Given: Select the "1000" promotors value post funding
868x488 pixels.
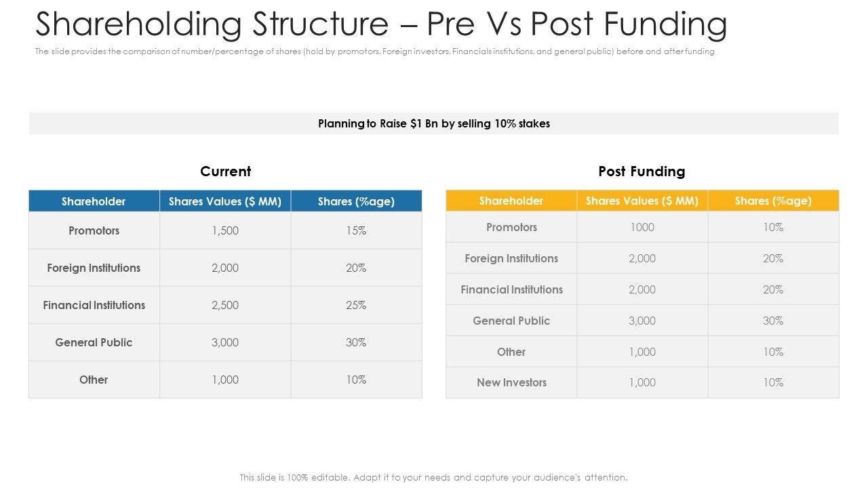Looking at the screenshot, I should coord(642,227).
